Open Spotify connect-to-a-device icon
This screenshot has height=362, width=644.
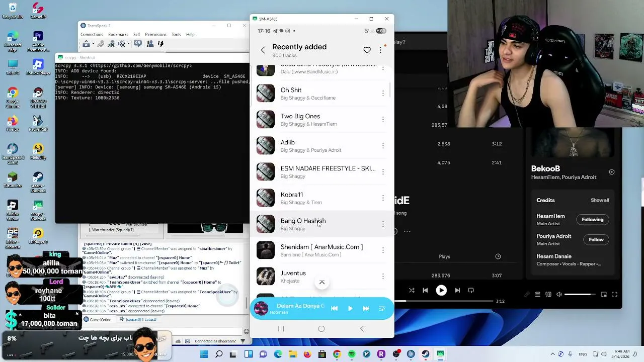point(548,294)
